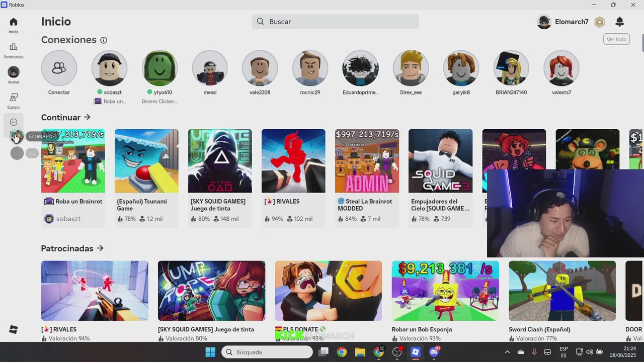Open Robar un Bob Esponja thumbnail
Image resolution: width=644 pixels, height=362 pixels.
(x=445, y=291)
